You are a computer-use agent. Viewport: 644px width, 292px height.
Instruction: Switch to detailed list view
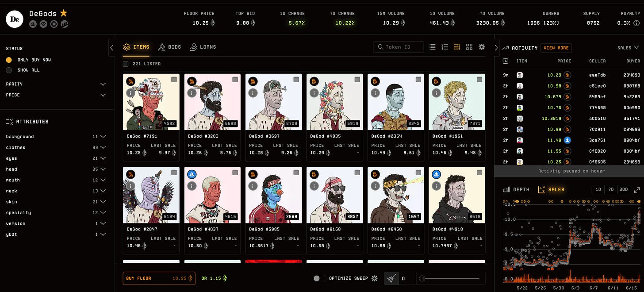click(445, 47)
